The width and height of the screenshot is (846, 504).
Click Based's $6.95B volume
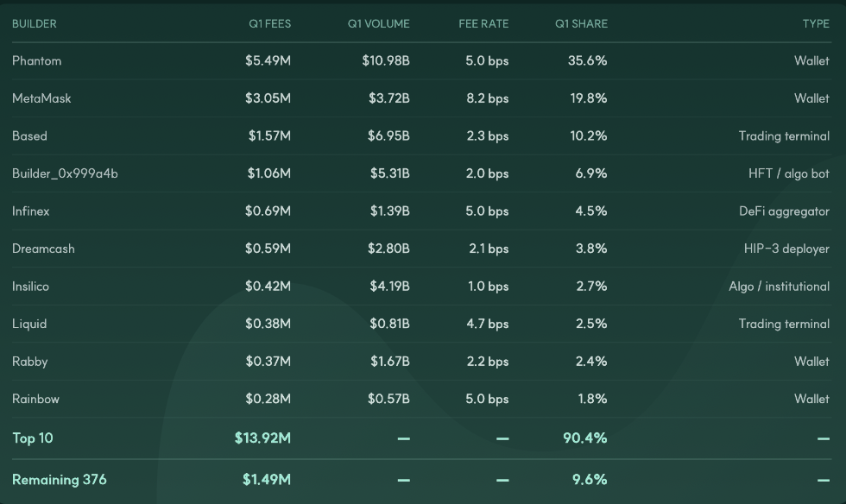388,136
